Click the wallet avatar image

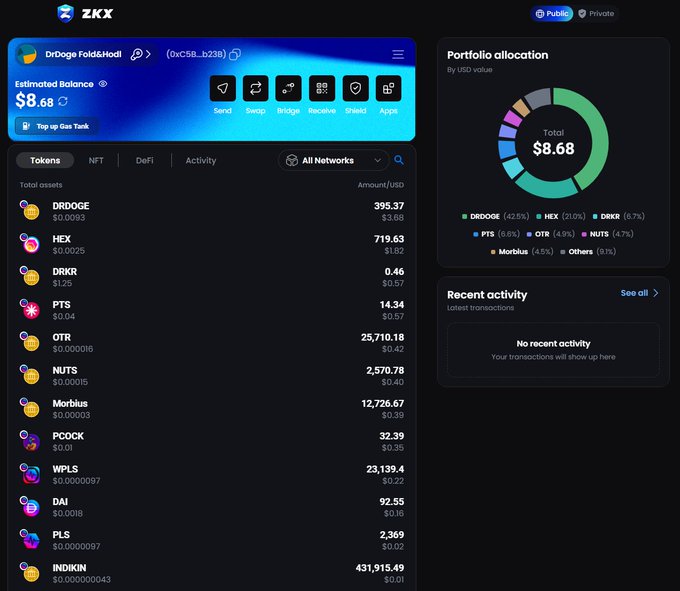[26, 54]
